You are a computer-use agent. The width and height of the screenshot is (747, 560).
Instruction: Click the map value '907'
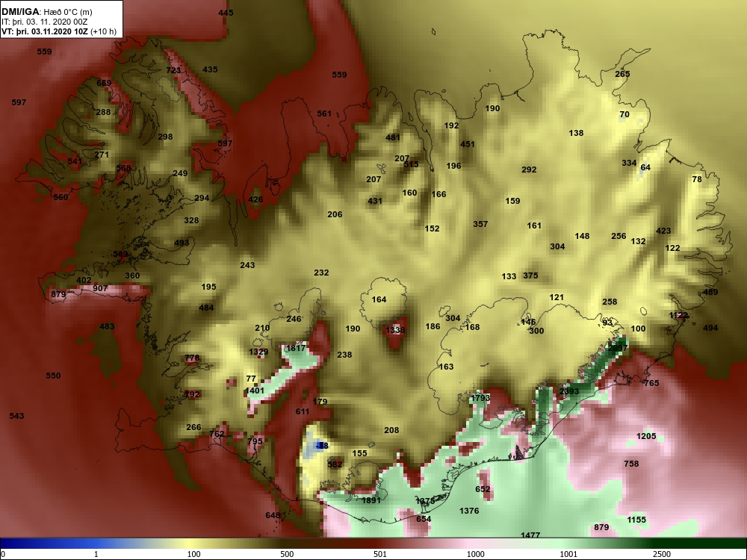[x=100, y=288]
